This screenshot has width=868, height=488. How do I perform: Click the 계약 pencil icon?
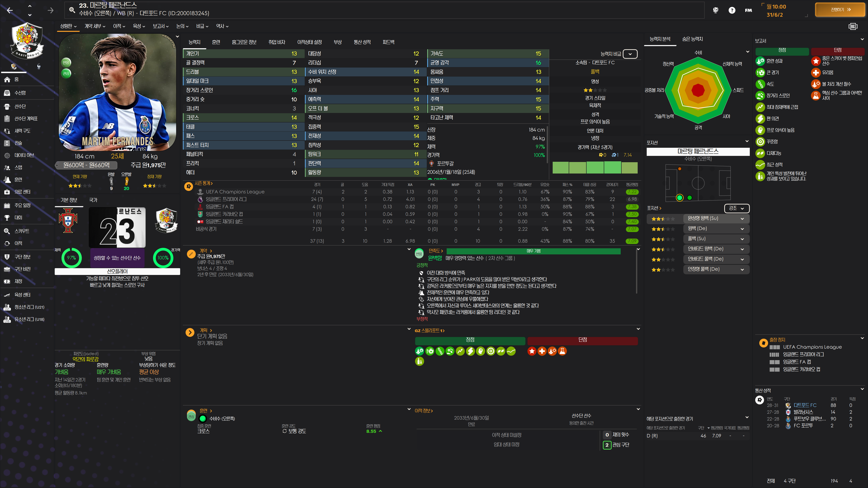tap(191, 254)
